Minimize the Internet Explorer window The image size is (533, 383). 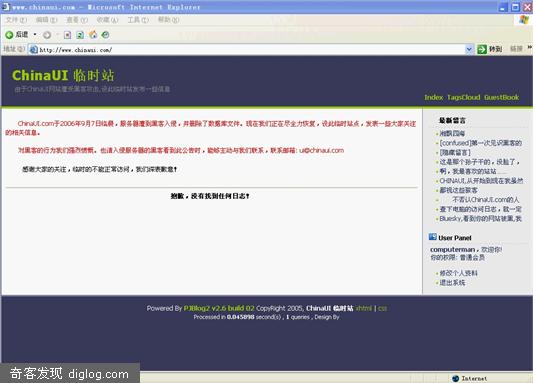pos(503,7)
